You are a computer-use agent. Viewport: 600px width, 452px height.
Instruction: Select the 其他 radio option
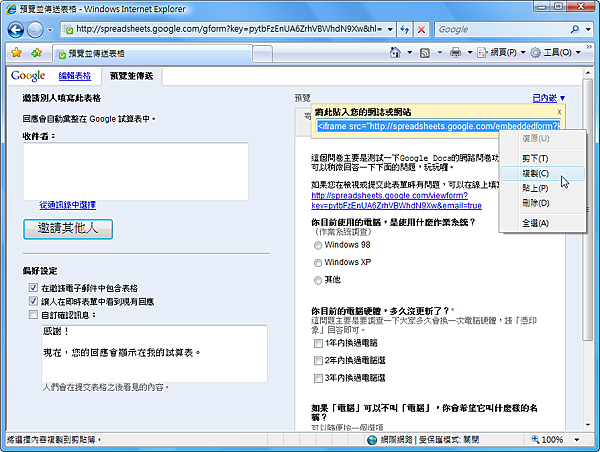[x=318, y=281]
